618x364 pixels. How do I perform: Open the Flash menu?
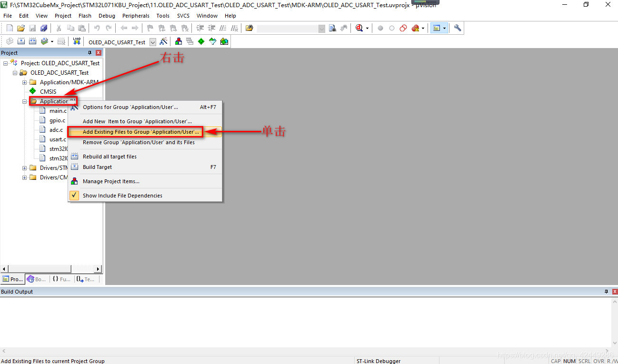(85, 16)
